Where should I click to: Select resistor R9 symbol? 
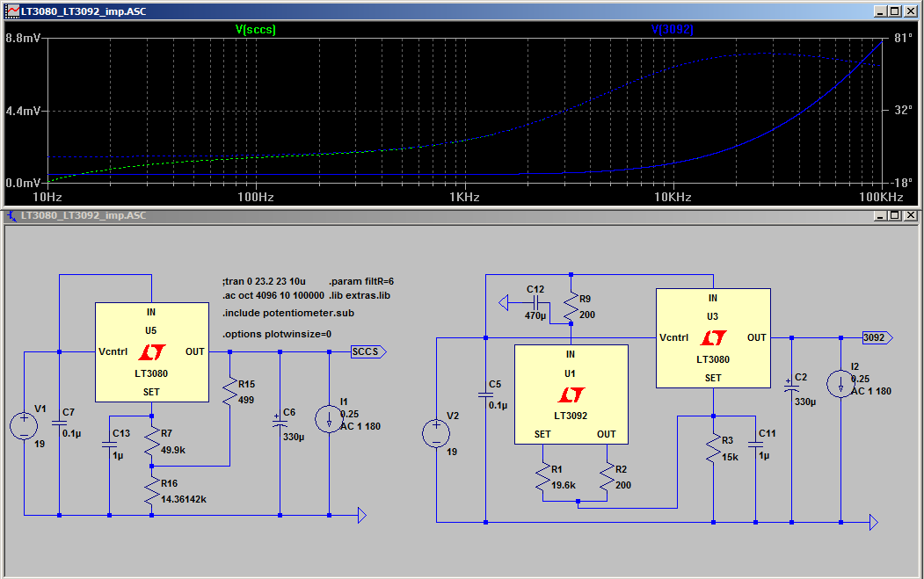[x=571, y=307]
